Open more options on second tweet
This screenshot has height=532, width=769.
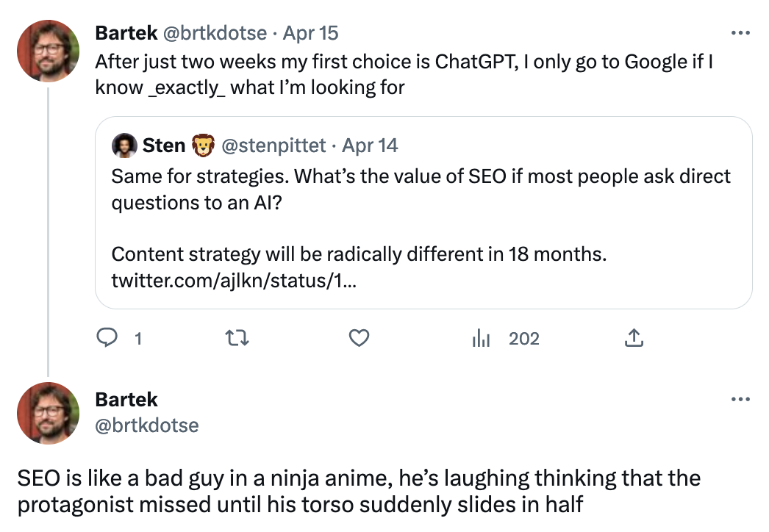coord(740,400)
